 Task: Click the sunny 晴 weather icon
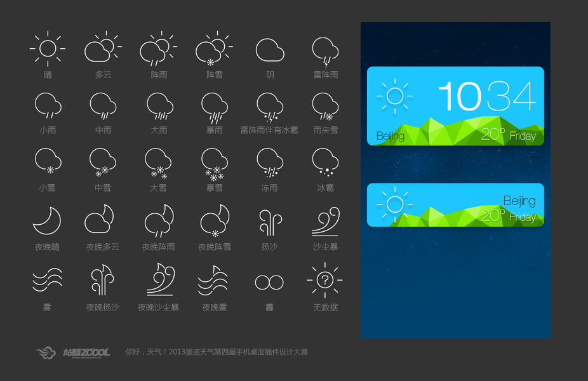(48, 49)
